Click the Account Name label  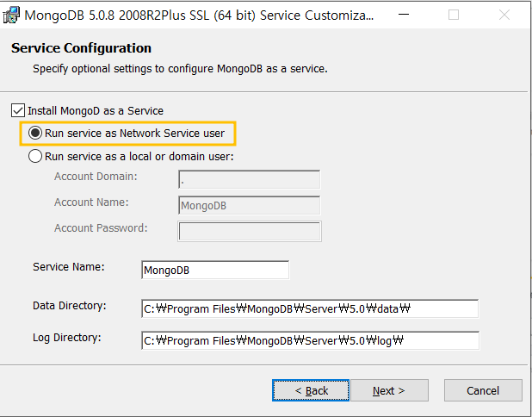pyautogui.click(x=91, y=202)
